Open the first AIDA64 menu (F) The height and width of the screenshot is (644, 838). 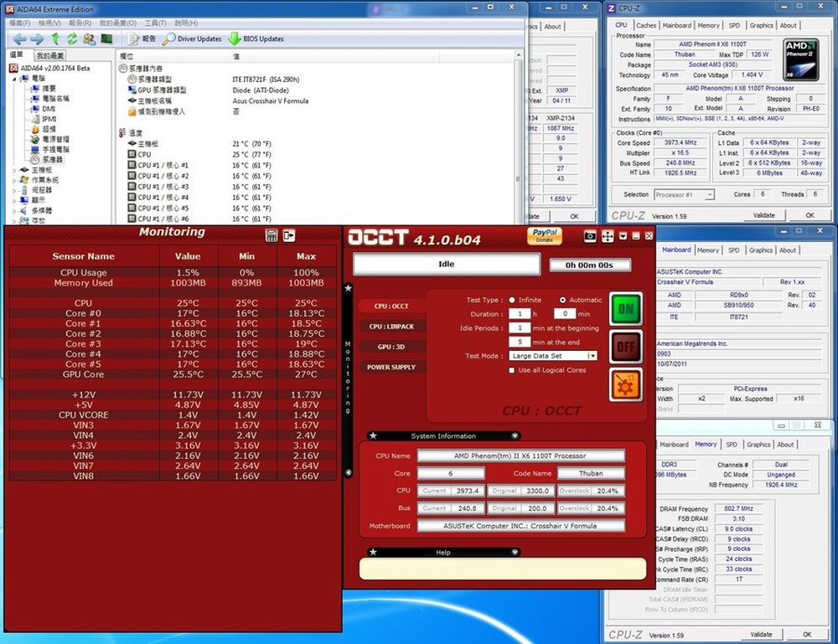click(20, 23)
